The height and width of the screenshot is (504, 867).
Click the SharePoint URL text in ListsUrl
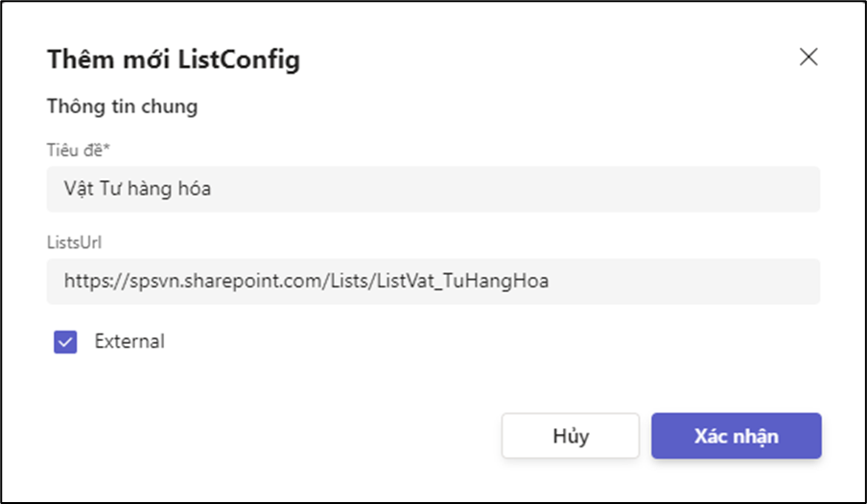click(306, 281)
